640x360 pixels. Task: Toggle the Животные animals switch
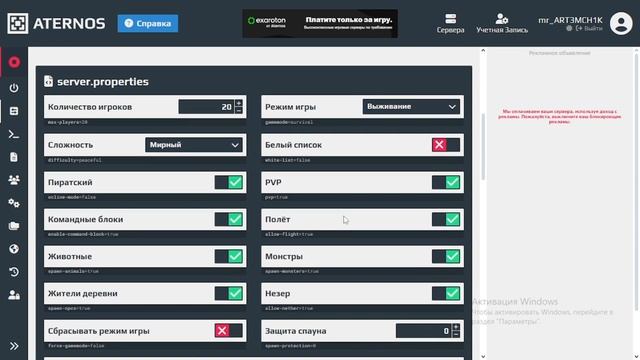[229, 256]
